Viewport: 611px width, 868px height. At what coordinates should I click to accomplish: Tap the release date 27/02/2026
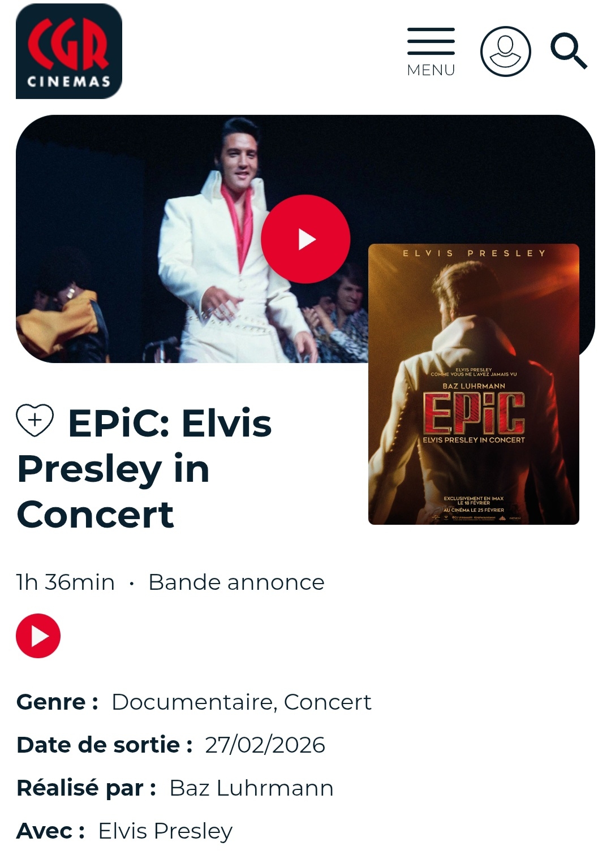(265, 745)
